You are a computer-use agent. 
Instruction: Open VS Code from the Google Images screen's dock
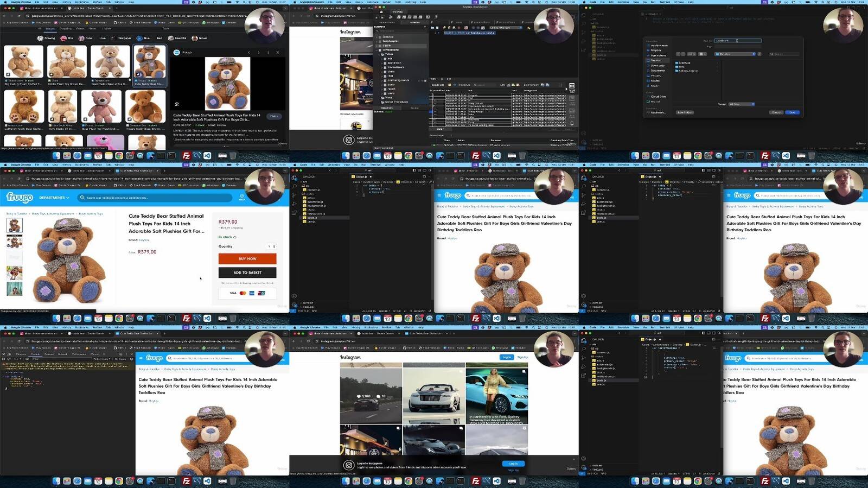(x=207, y=156)
